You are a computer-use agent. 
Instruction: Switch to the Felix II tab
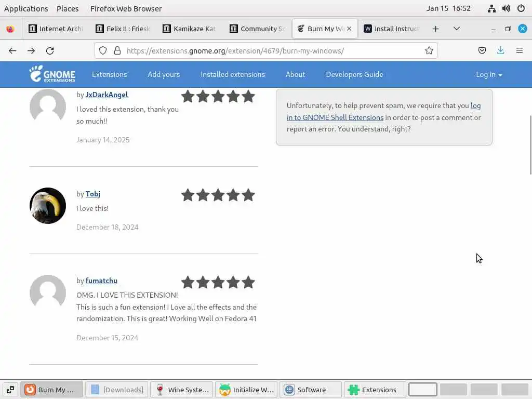click(123, 29)
